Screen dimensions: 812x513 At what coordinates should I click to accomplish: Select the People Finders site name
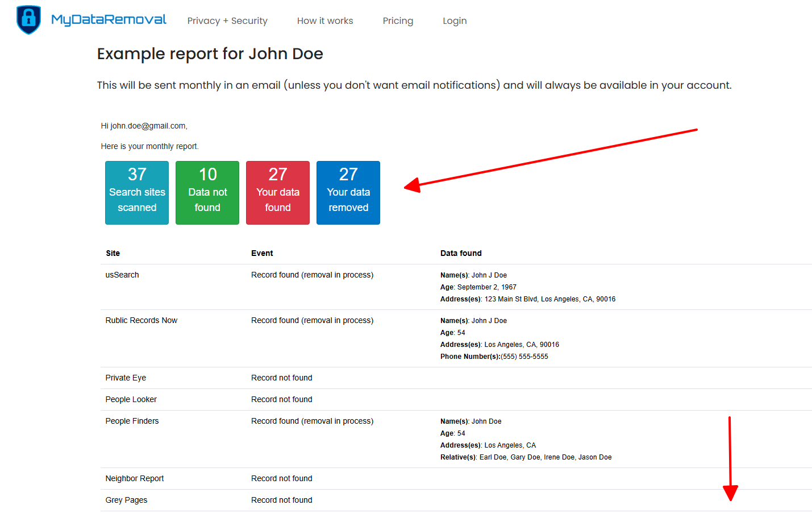pyautogui.click(x=132, y=421)
